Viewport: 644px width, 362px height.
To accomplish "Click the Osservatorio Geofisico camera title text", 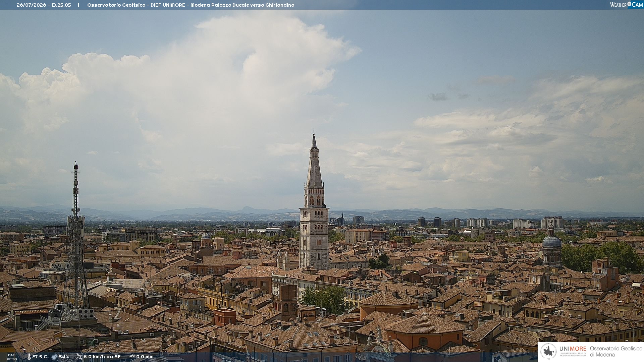I will click(x=191, y=5).
